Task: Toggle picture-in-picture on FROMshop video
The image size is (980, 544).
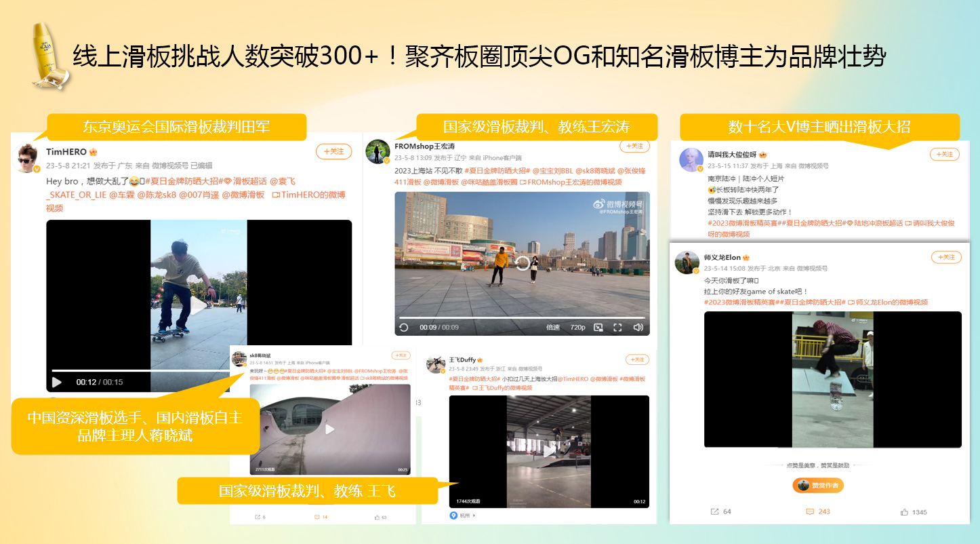Action: [x=598, y=328]
